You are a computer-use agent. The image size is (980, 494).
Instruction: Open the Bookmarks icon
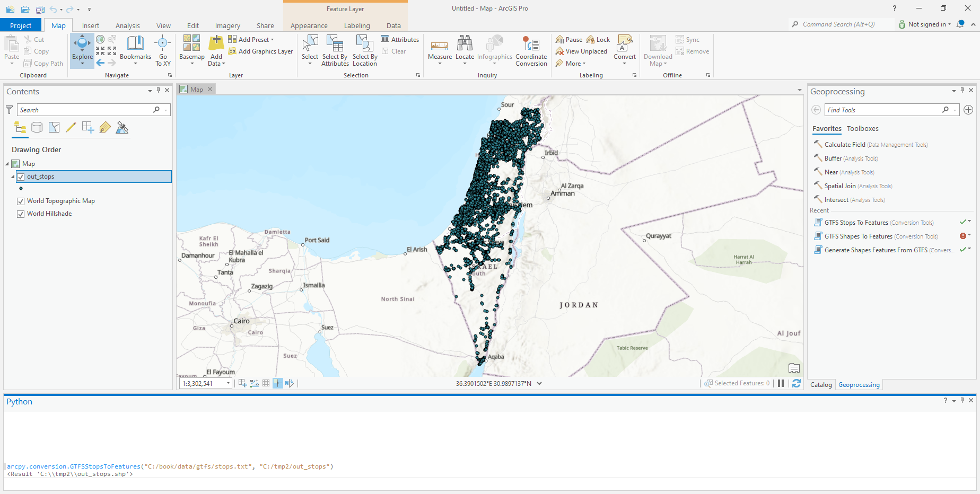(x=135, y=43)
